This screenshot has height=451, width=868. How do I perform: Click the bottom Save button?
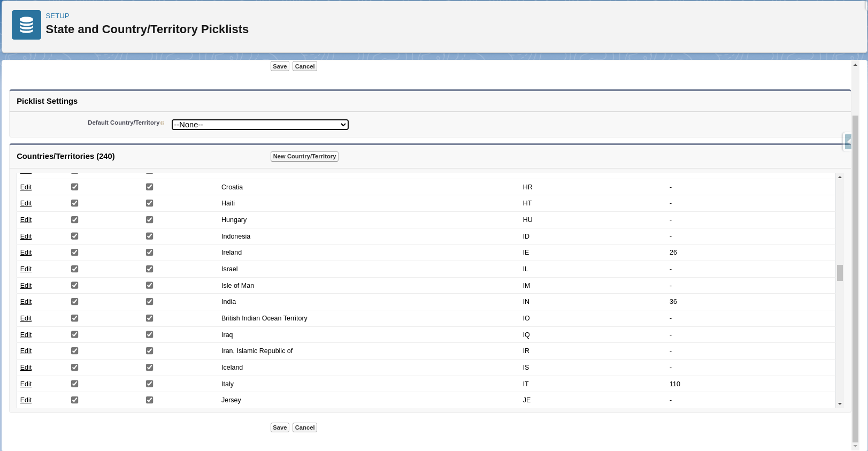tap(280, 427)
